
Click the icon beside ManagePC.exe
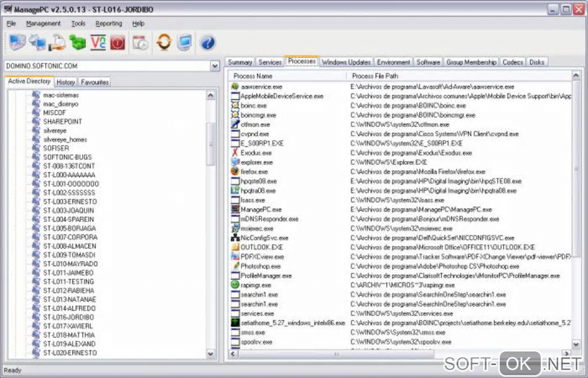coord(235,209)
